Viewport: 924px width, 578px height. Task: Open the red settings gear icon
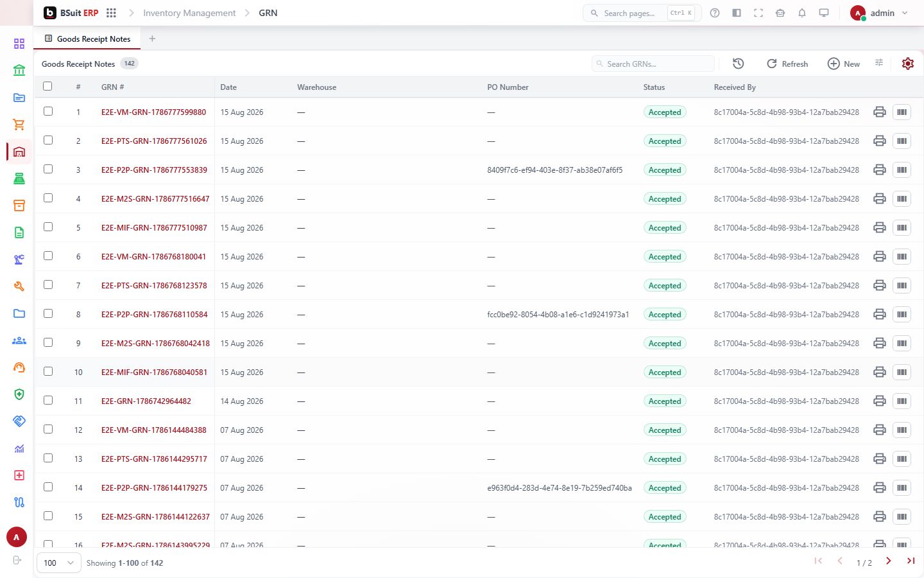(907, 64)
